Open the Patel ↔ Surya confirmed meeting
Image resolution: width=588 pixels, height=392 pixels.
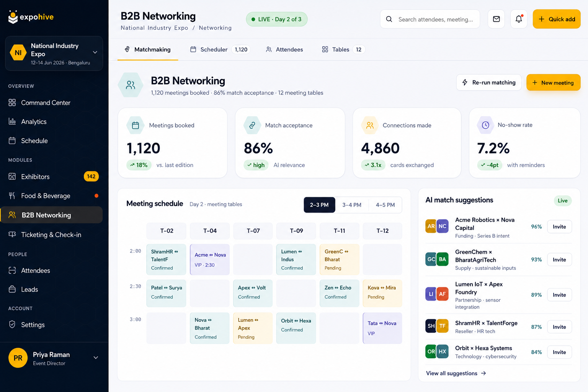pyautogui.click(x=166, y=293)
